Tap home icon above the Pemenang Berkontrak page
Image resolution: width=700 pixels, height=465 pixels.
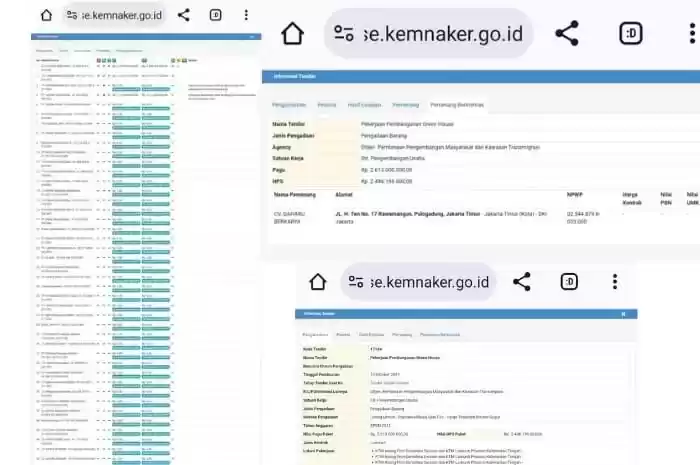tap(292, 33)
